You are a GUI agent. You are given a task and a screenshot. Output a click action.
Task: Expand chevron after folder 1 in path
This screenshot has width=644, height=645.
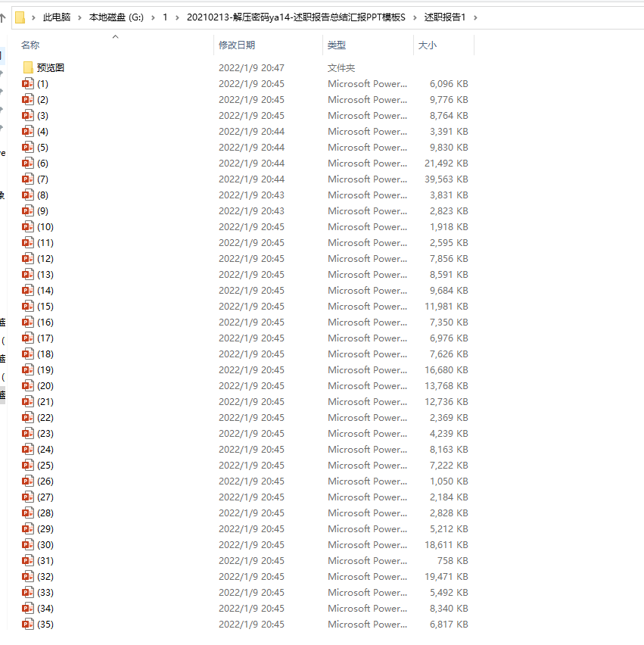click(177, 17)
